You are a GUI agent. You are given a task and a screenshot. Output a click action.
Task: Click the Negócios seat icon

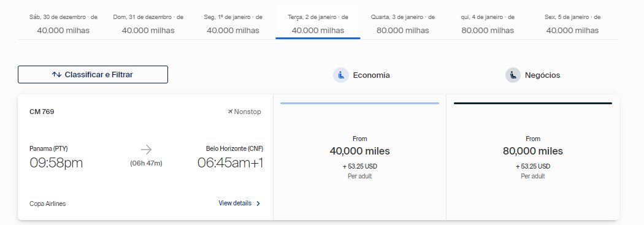(x=513, y=75)
